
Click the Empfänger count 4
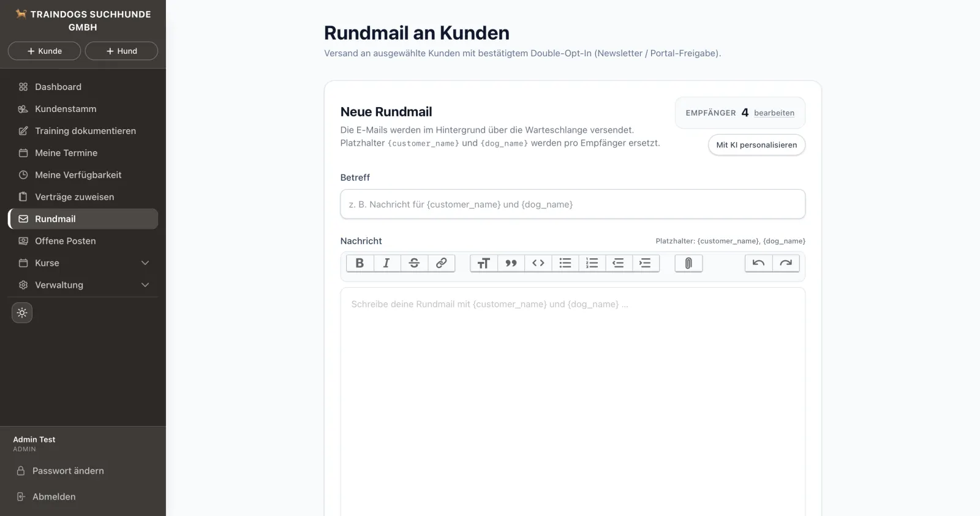745,113
